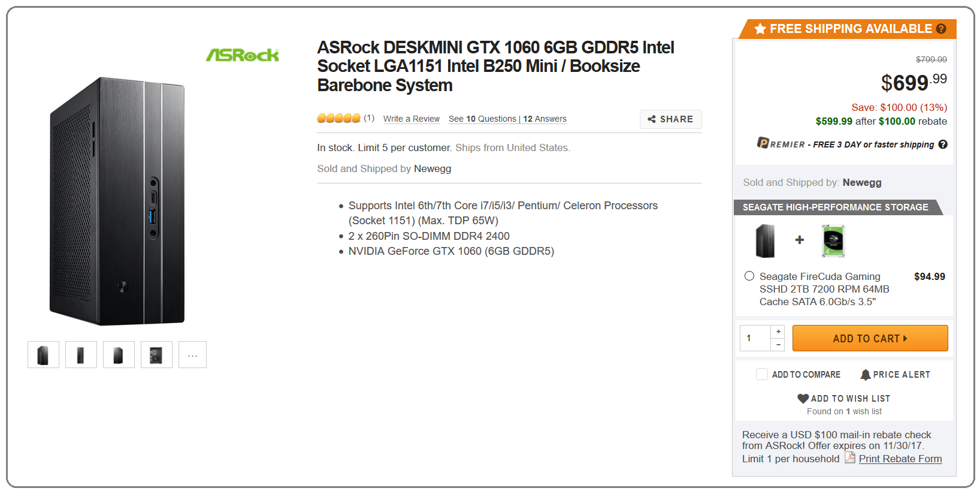The image size is (980, 494).
Task: Click the $94.99 FireCuda price
Action: click(930, 276)
